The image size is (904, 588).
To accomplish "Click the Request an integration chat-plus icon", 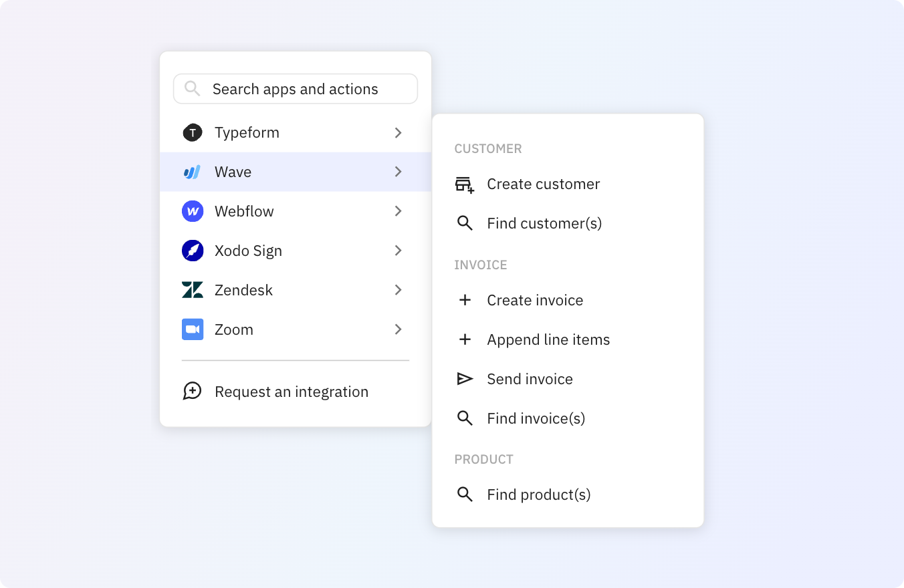I will point(193,392).
